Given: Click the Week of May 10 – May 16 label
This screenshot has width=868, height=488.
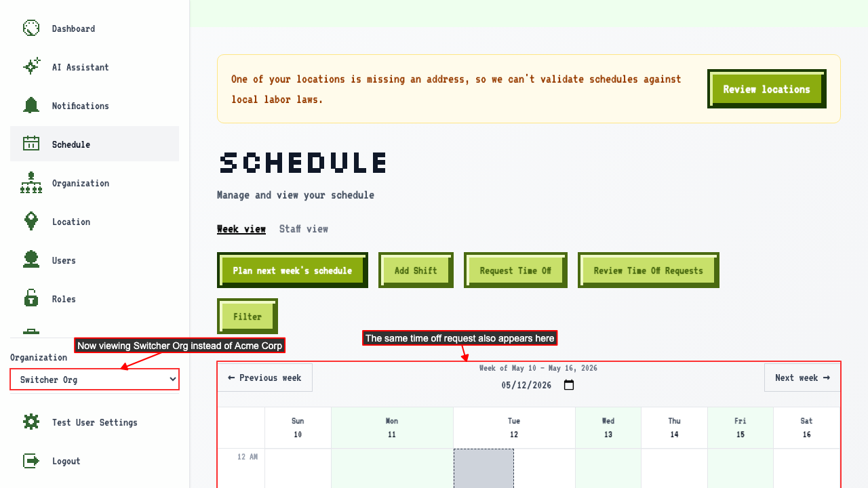Looking at the screenshot, I should click(x=538, y=368).
